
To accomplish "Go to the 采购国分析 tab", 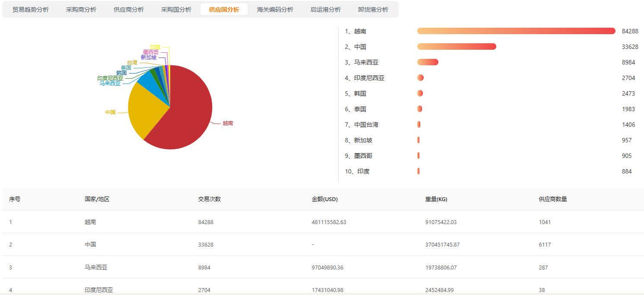I will (x=176, y=10).
